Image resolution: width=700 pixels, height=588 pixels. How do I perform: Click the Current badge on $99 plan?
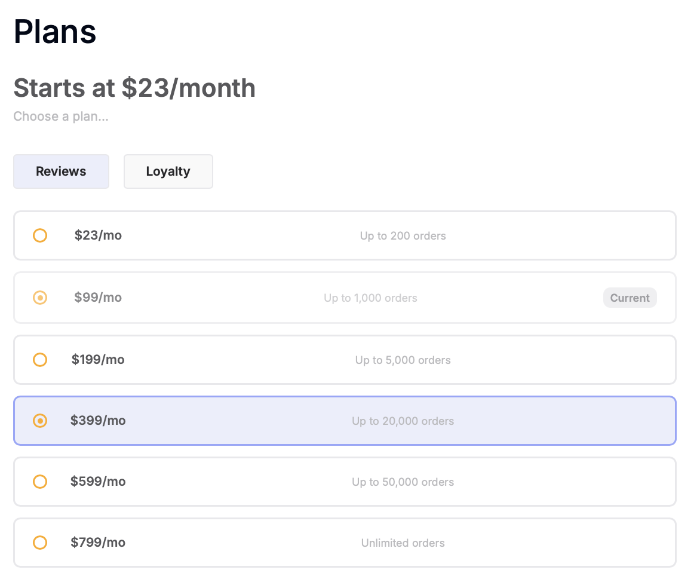[x=630, y=298]
